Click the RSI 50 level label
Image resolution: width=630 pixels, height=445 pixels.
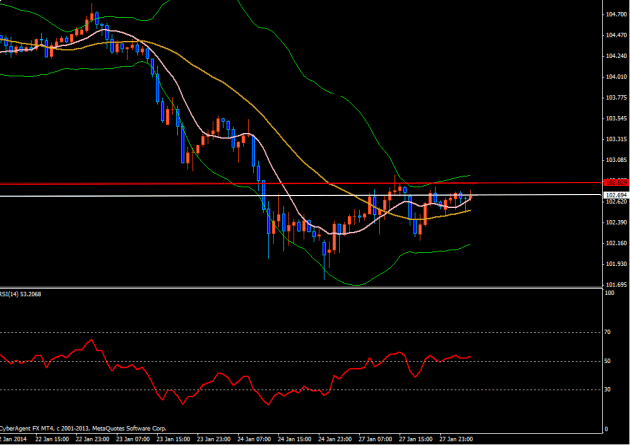[607, 361]
